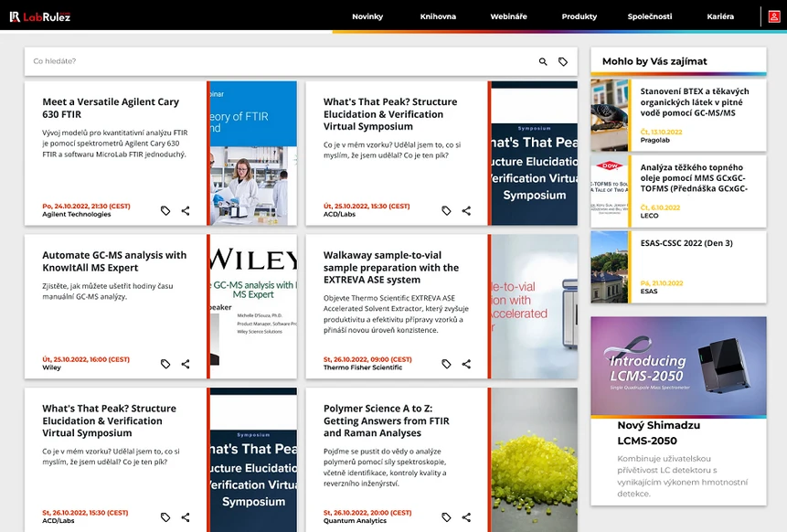Open the Produkty menu

580,16
